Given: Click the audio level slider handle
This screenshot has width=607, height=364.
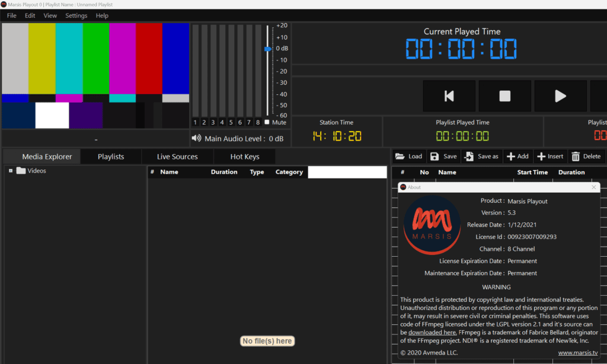Looking at the screenshot, I should pyautogui.click(x=267, y=49).
